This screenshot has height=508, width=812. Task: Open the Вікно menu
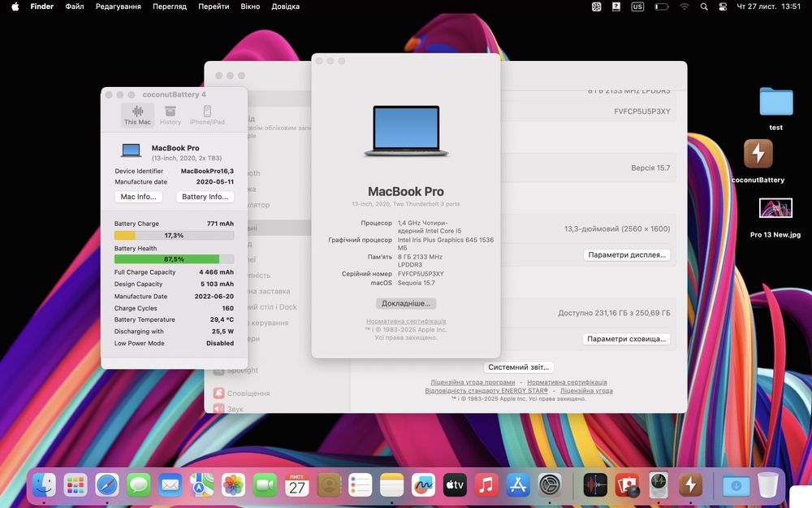250,7
